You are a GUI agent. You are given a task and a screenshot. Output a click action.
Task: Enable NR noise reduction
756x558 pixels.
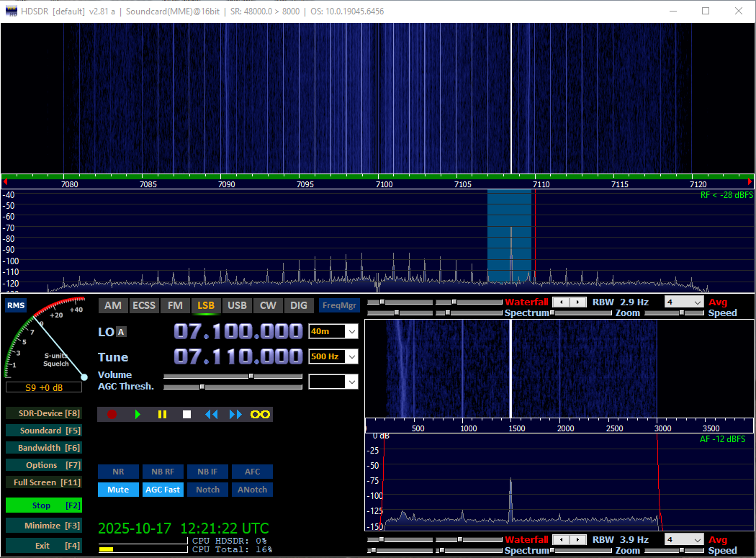[118, 472]
